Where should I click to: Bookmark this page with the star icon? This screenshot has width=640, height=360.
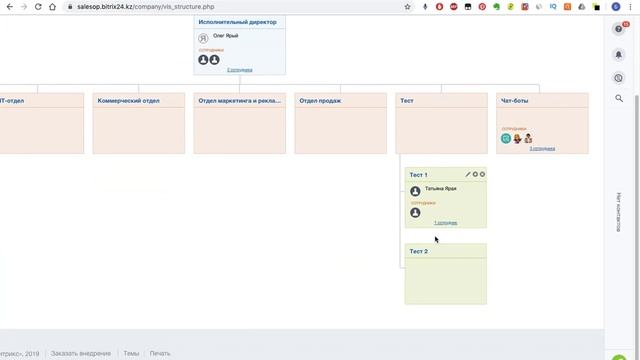(x=407, y=7)
